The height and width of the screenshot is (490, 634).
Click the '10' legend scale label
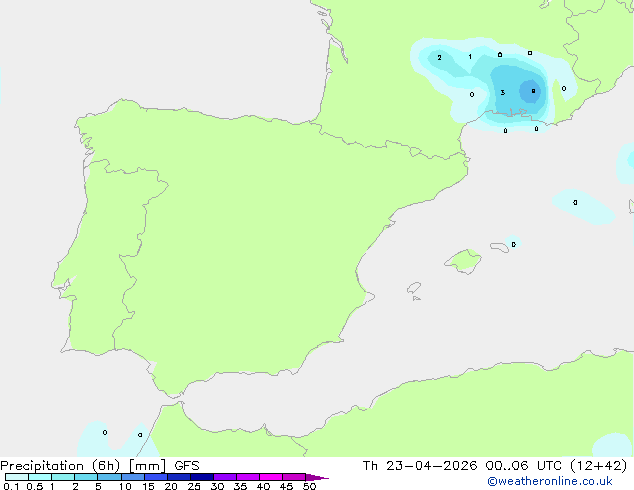point(125,486)
